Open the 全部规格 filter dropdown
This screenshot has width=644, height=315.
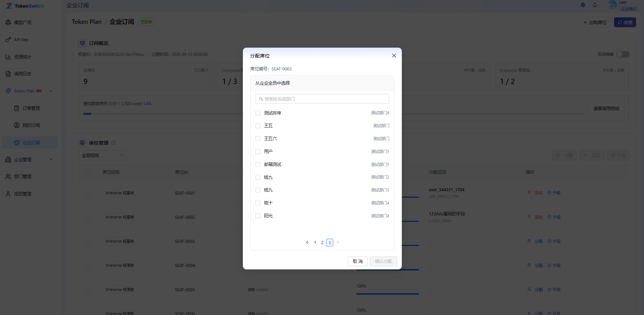(103, 155)
